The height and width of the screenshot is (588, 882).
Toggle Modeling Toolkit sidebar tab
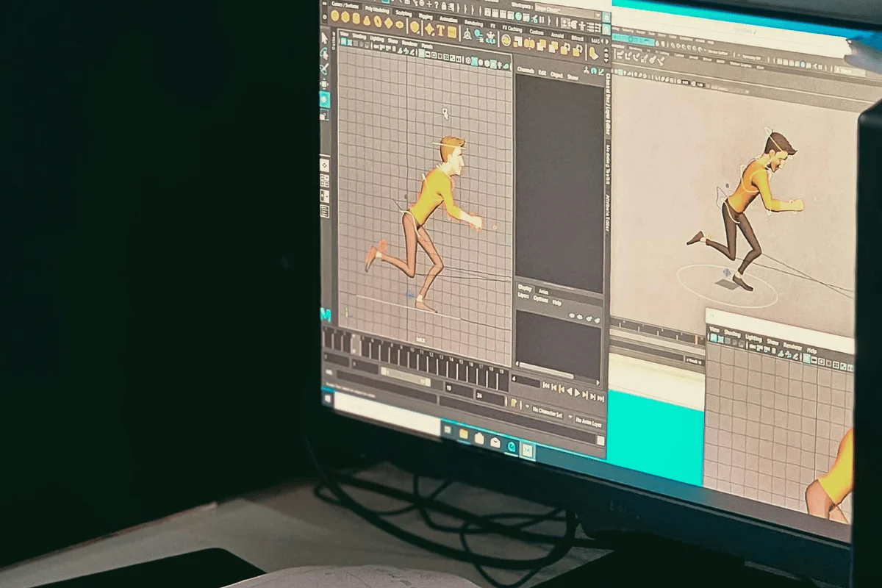click(608, 164)
